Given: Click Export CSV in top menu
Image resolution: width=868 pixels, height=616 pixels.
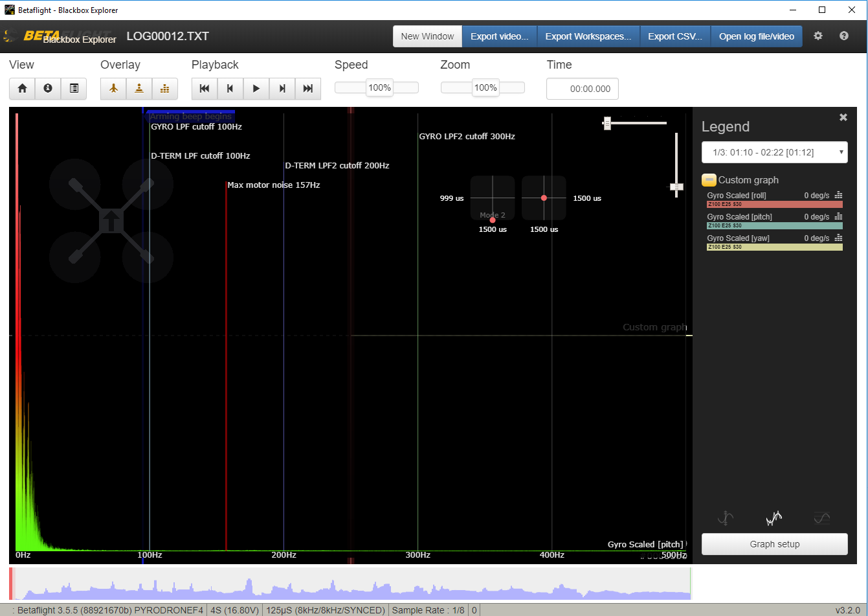Looking at the screenshot, I should point(675,36).
